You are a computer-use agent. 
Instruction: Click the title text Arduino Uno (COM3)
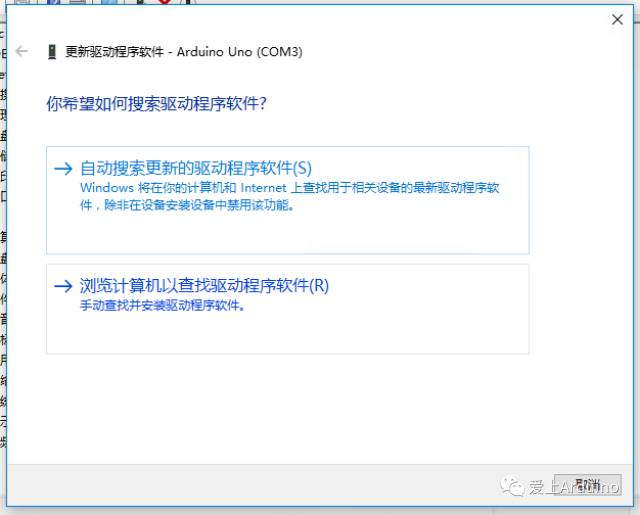(x=240, y=52)
